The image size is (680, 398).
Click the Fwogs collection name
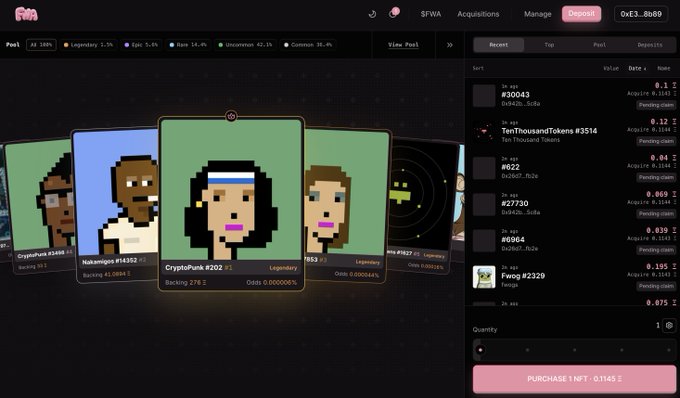click(x=510, y=285)
